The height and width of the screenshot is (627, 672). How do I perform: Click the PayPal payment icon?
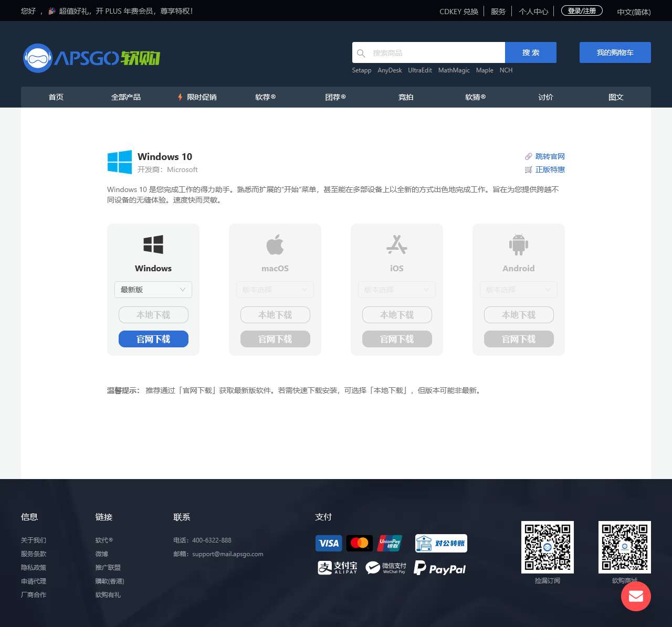(440, 568)
